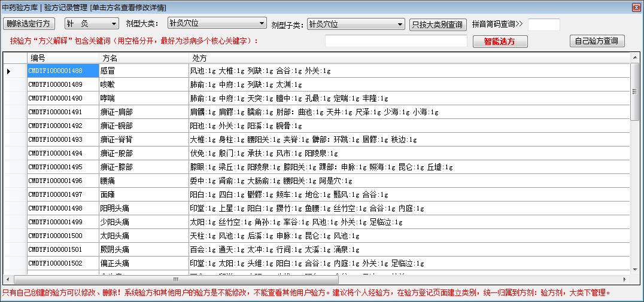Expand the 剂型子类 combo box
This screenshot has width=644, height=302.
click(x=400, y=25)
